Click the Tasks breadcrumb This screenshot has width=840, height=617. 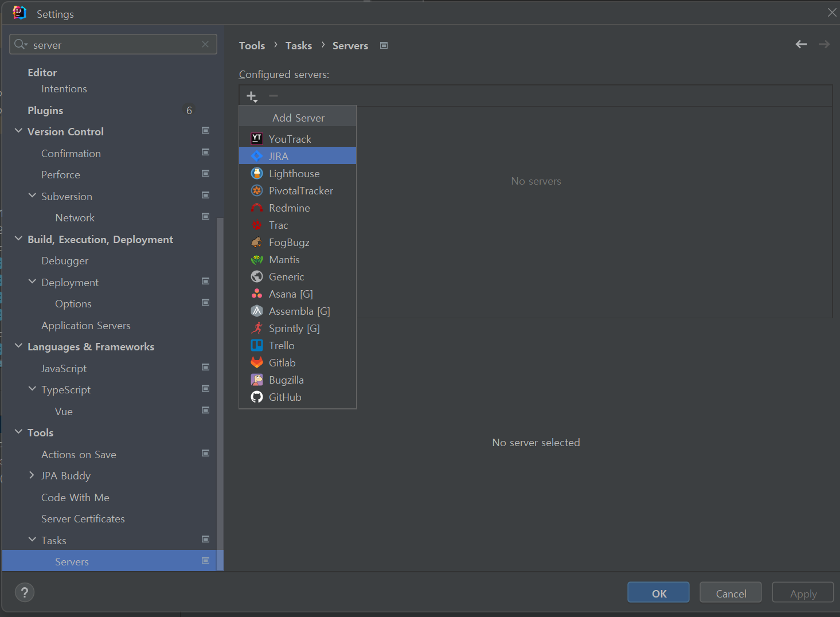pyautogui.click(x=299, y=45)
